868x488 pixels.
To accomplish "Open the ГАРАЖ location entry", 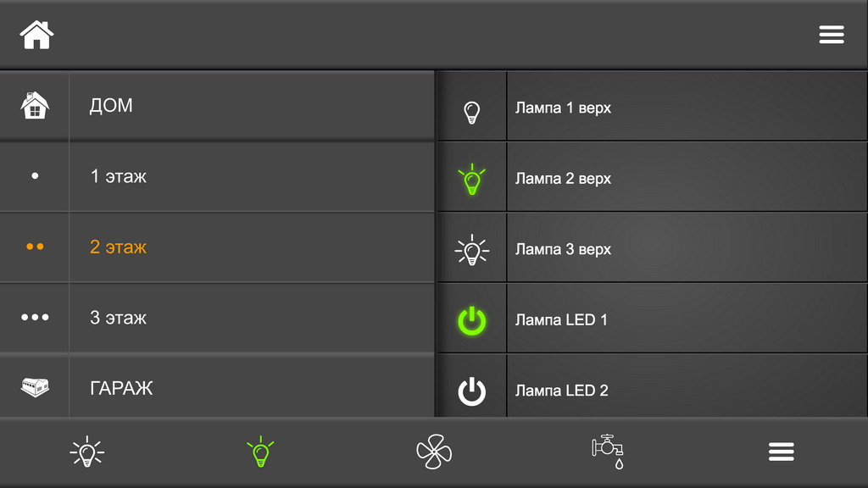I will (217, 386).
